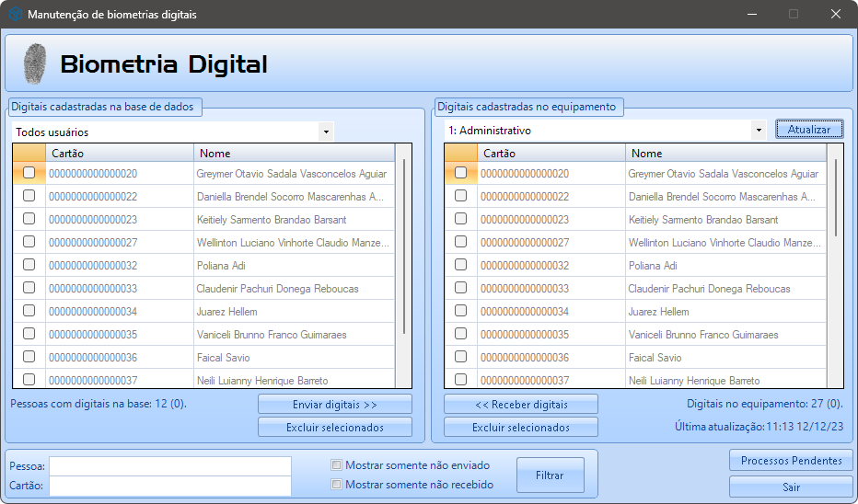Click 'Excluir selecionados' under database list
Viewport: 858px width, 504px height.
(x=335, y=428)
